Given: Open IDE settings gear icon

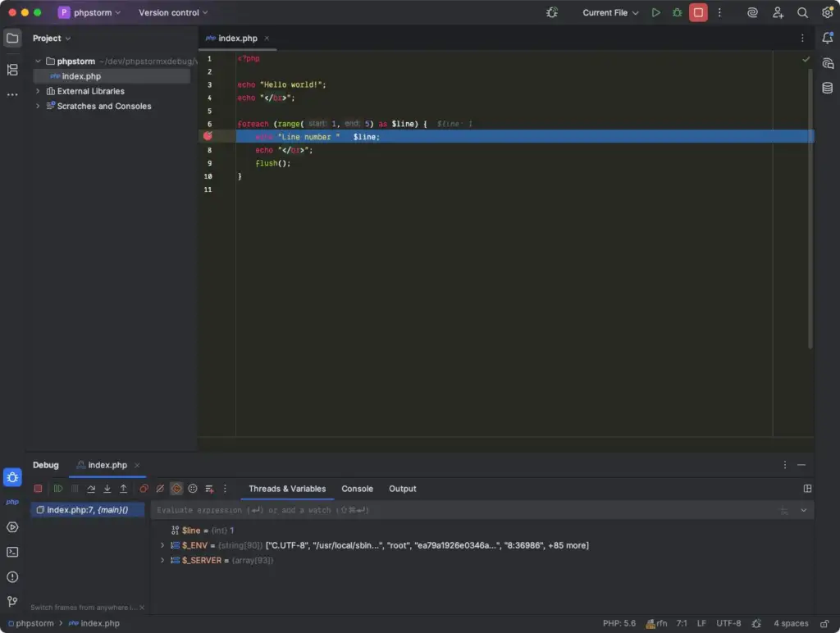Looking at the screenshot, I should click(x=827, y=12).
